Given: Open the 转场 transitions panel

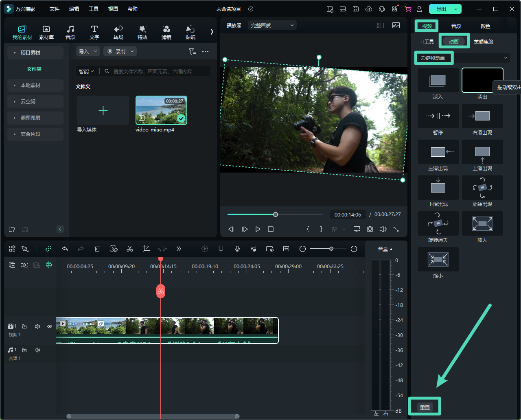Looking at the screenshot, I should point(118,32).
